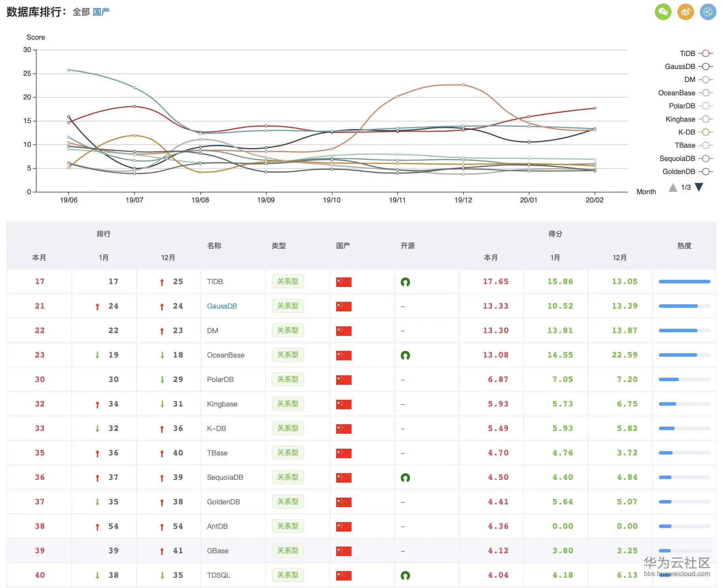Toggle GoldenDB series in chart legend
This screenshot has height=588, width=722.
tap(688, 171)
